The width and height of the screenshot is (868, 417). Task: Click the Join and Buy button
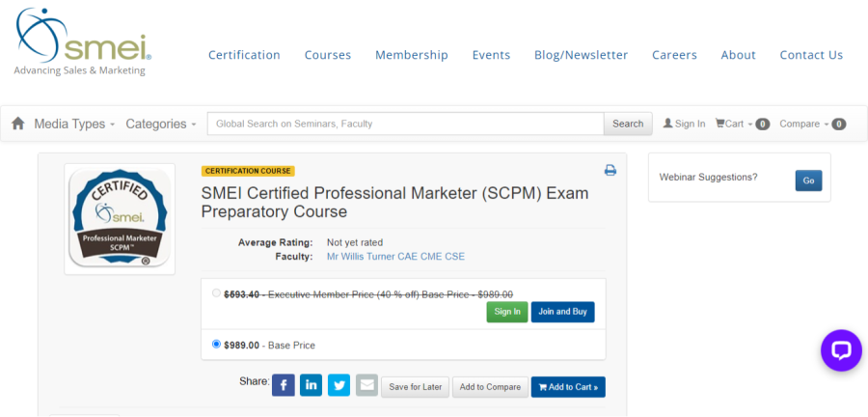(x=562, y=312)
